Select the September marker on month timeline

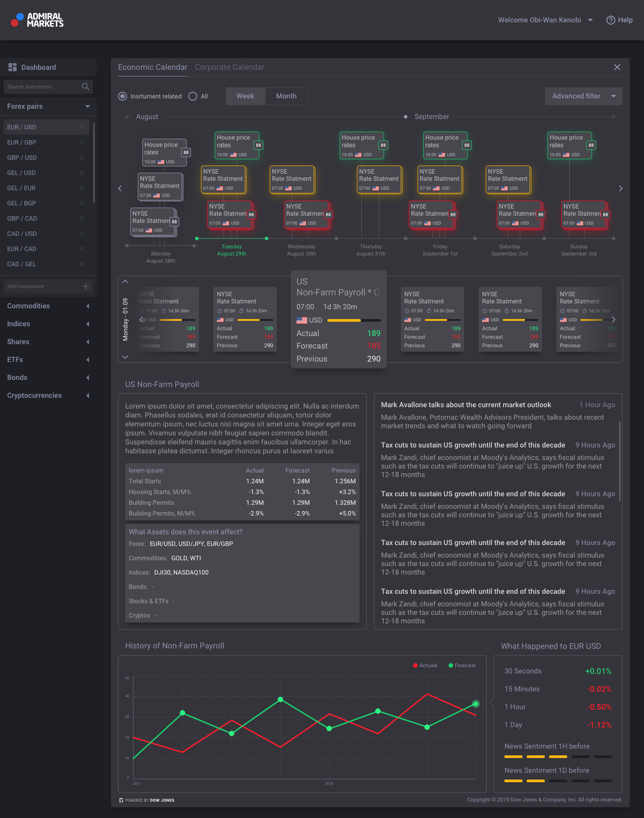(406, 117)
